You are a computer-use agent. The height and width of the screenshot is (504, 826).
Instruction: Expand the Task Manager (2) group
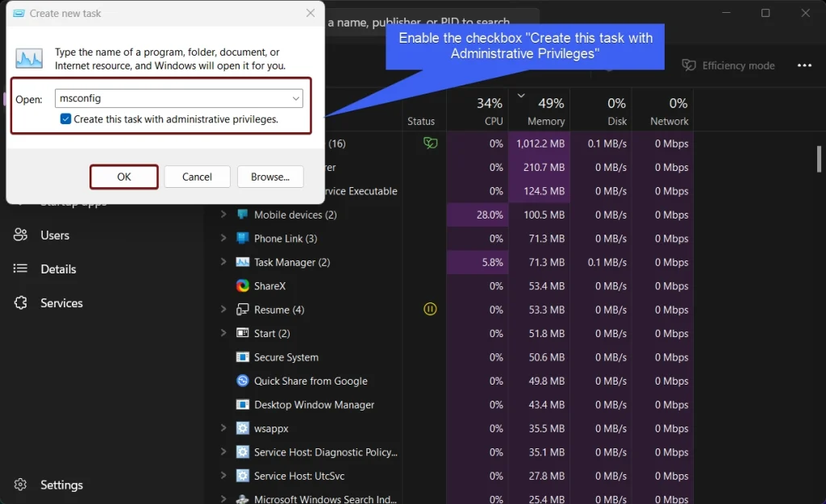(x=223, y=262)
